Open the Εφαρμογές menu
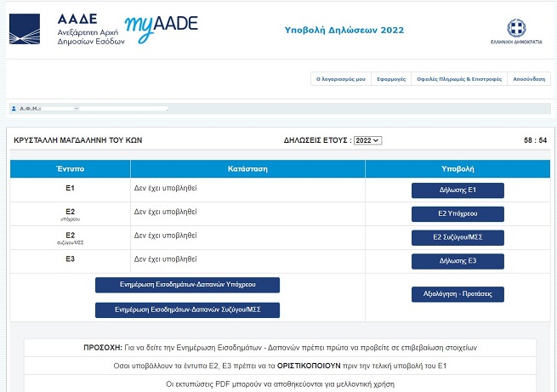 click(391, 78)
